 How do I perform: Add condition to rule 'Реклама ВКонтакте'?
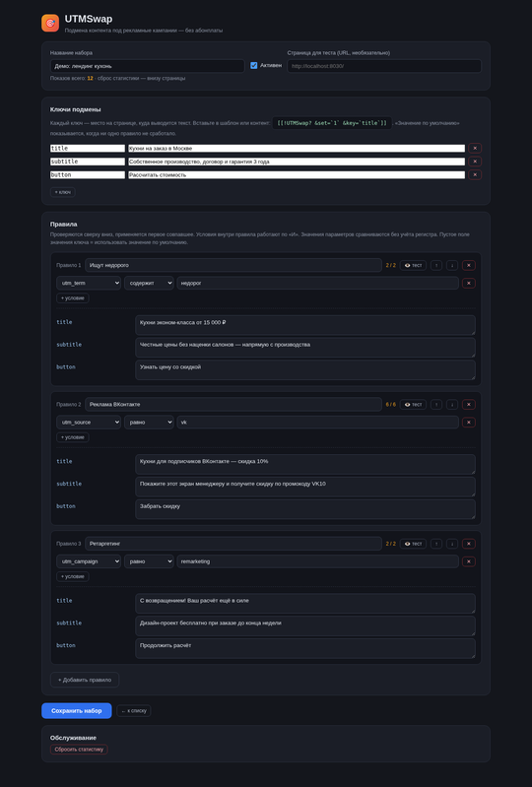[73, 437]
